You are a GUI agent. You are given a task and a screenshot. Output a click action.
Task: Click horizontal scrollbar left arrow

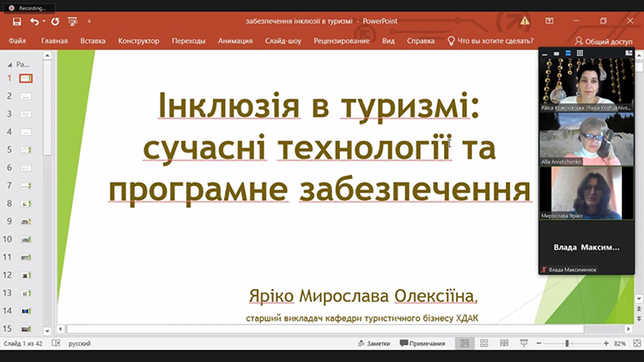[x=61, y=329]
